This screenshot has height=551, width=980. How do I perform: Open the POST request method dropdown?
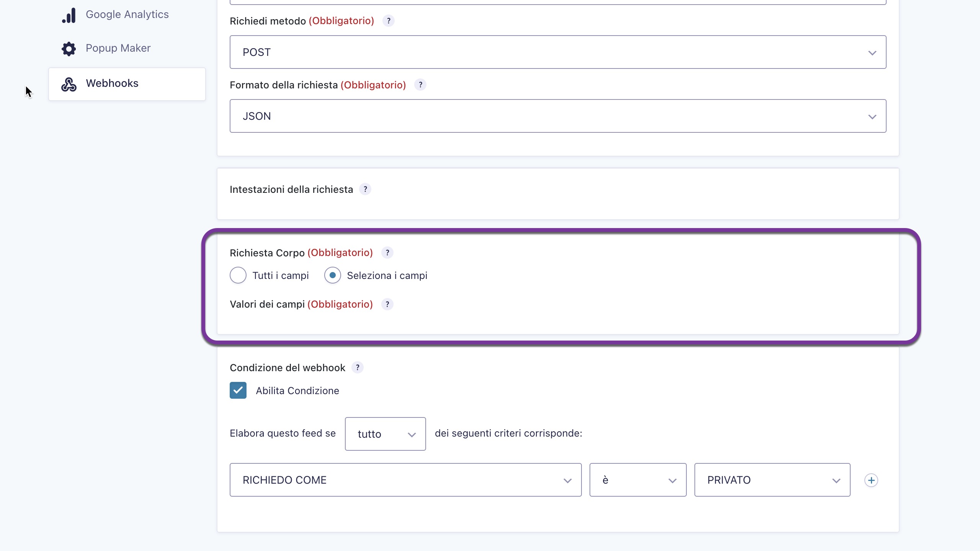tap(558, 52)
